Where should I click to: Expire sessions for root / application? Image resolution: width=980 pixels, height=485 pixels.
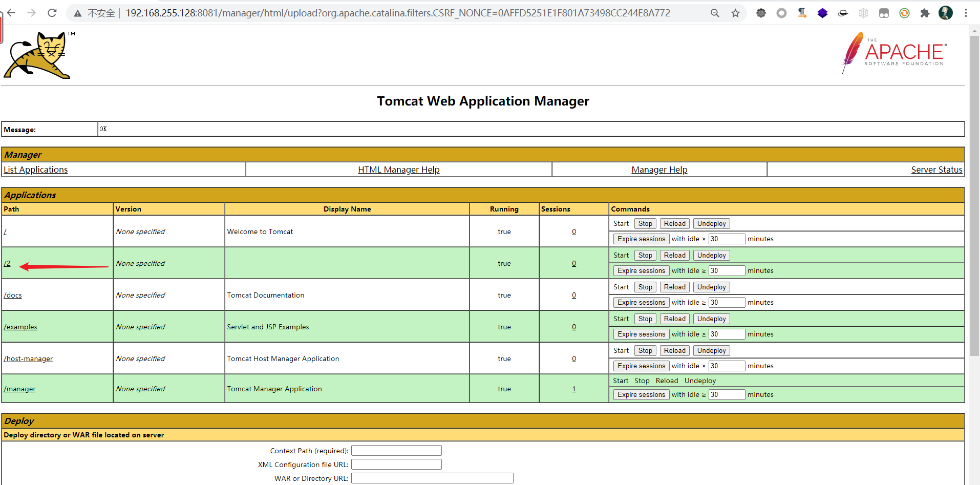tap(641, 239)
